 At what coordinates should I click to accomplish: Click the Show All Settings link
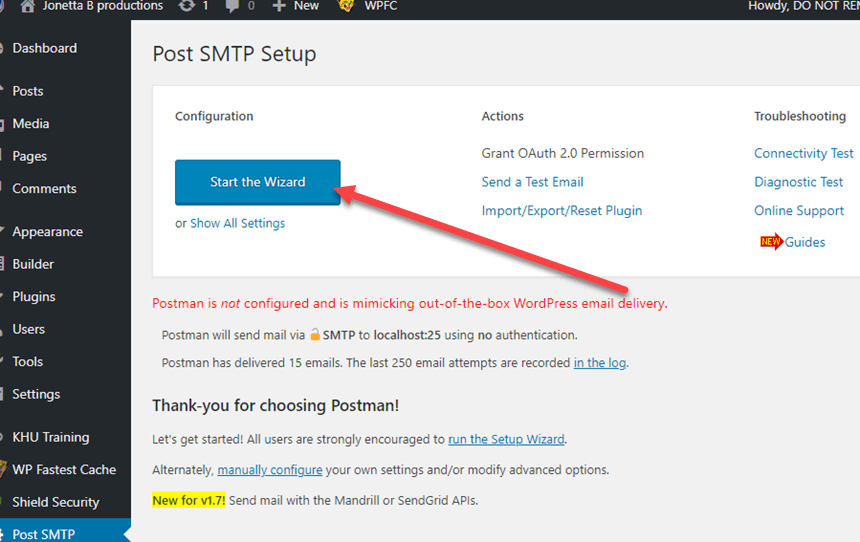pos(237,223)
